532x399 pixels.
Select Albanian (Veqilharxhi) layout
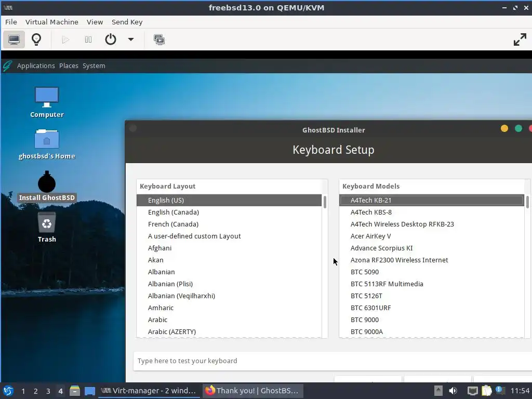pos(229,296)
